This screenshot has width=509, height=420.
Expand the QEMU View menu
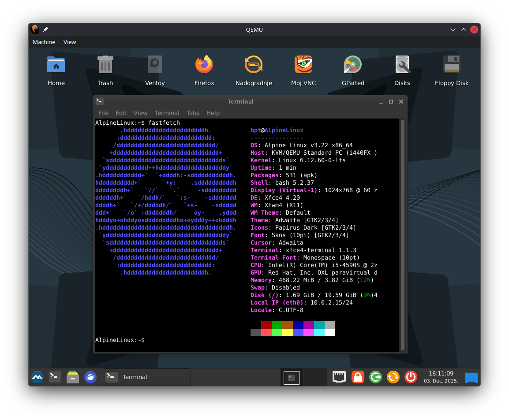[x=70, y=42]
